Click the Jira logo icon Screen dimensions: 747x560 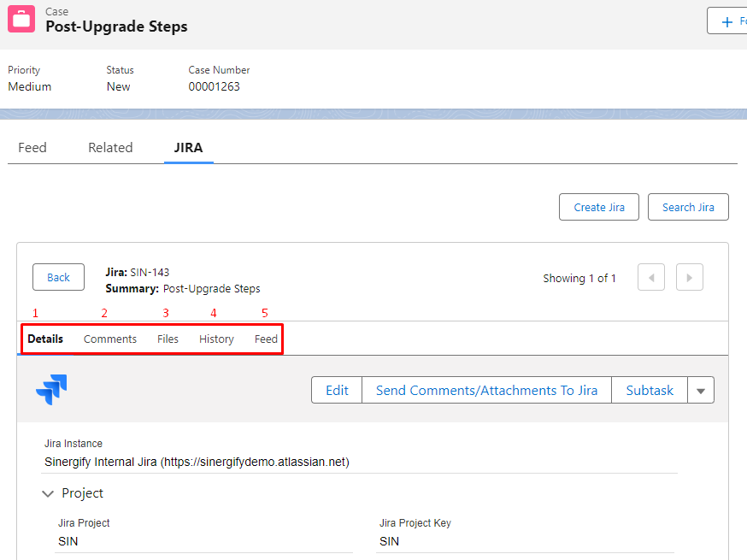tap(51, 389)
